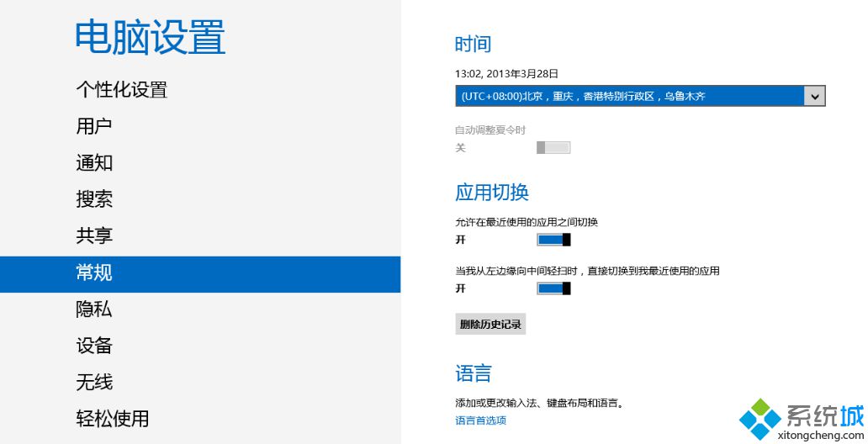The height and width of the screenshot is (444, 868).
Task: Click the date text 13:02, 2013年3月28日
Action: pyautogui.click(x=506, y=74)
